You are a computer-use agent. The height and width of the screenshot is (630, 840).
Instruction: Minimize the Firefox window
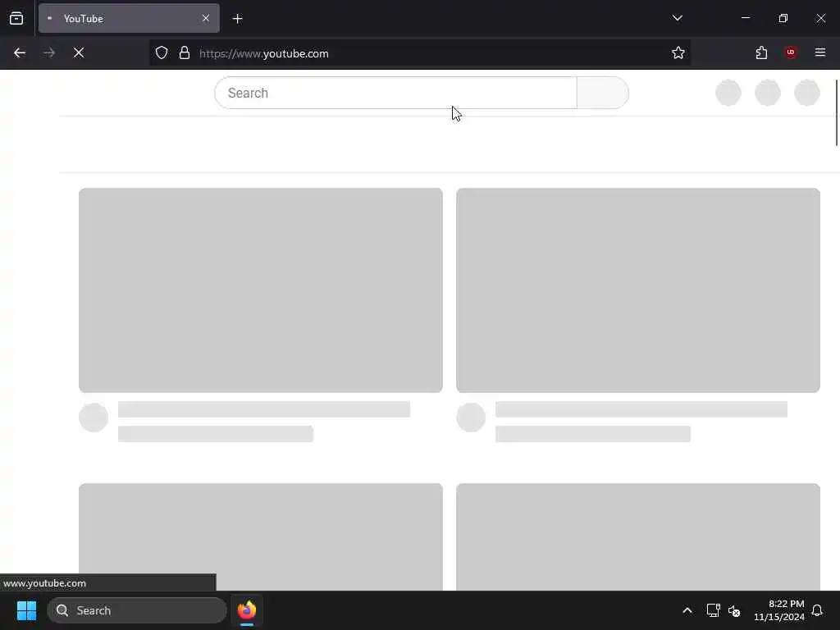[x=745, y=18]
